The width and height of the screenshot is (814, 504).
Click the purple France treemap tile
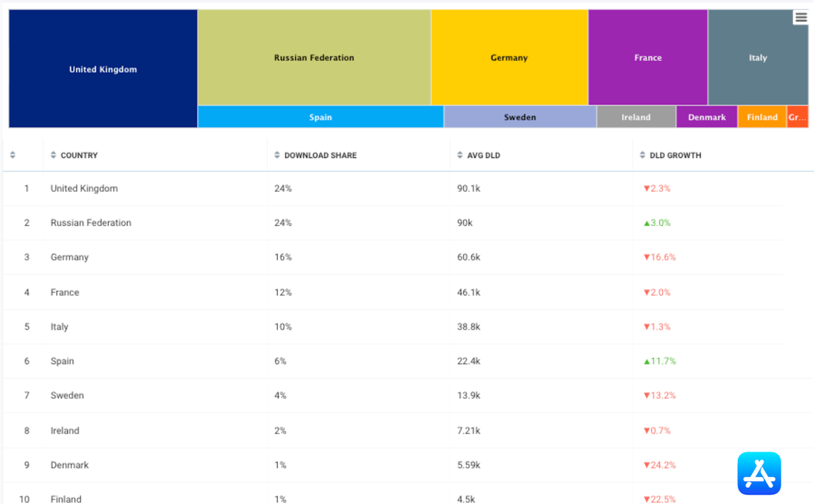pyautogui.click(x=648, y=58)
